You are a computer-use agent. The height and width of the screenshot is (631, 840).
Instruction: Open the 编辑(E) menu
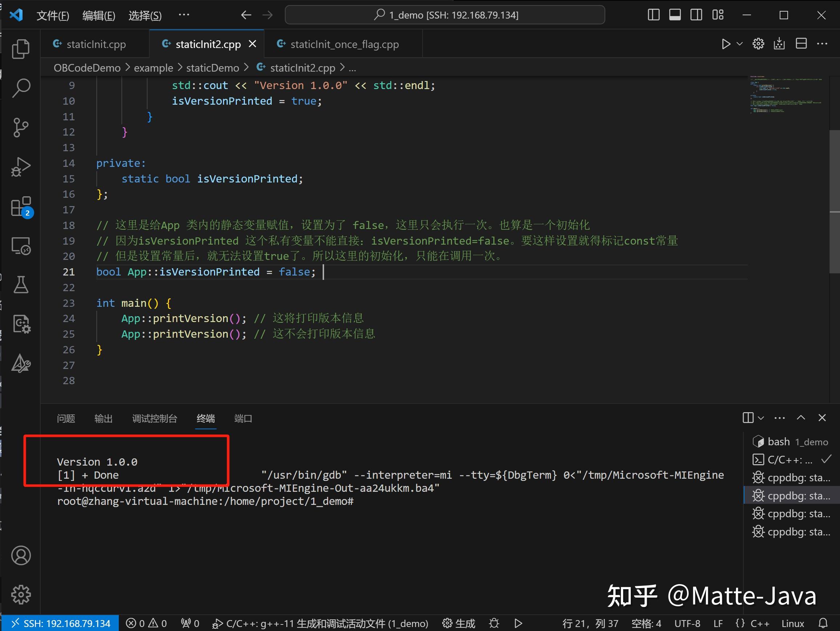click(98, 15)
